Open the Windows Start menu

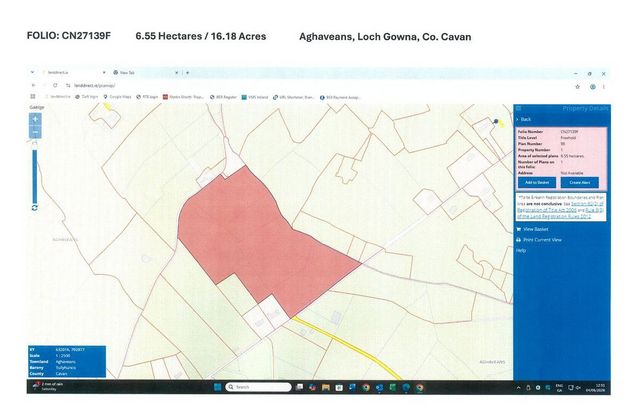[218, 387]
